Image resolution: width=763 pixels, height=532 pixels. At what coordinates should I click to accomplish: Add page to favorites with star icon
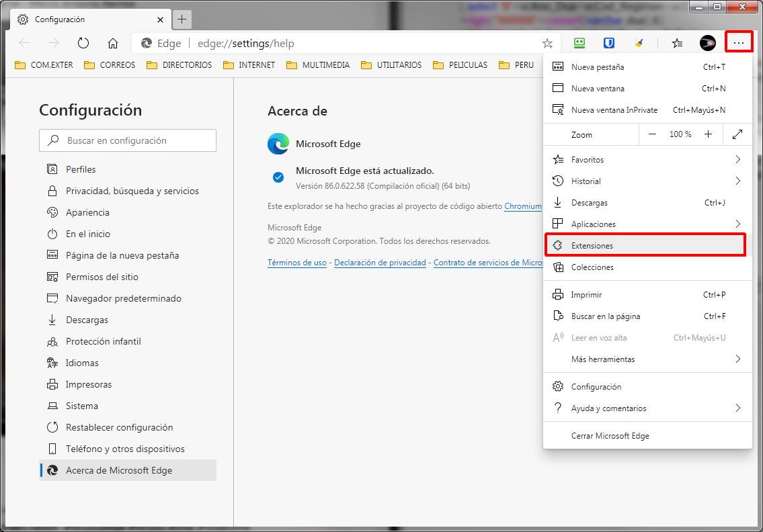547,43
